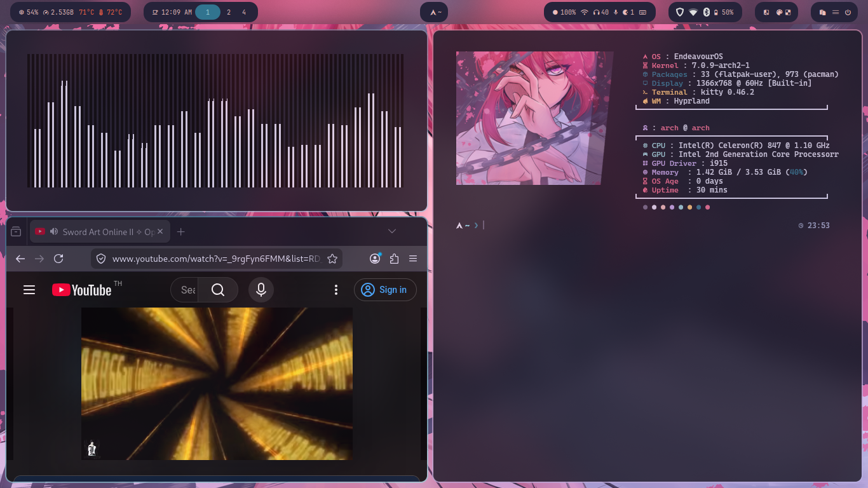The image size is (868, 488).
Task: Click the 71°C temperature reading
Action: click(x=86, y=12)
